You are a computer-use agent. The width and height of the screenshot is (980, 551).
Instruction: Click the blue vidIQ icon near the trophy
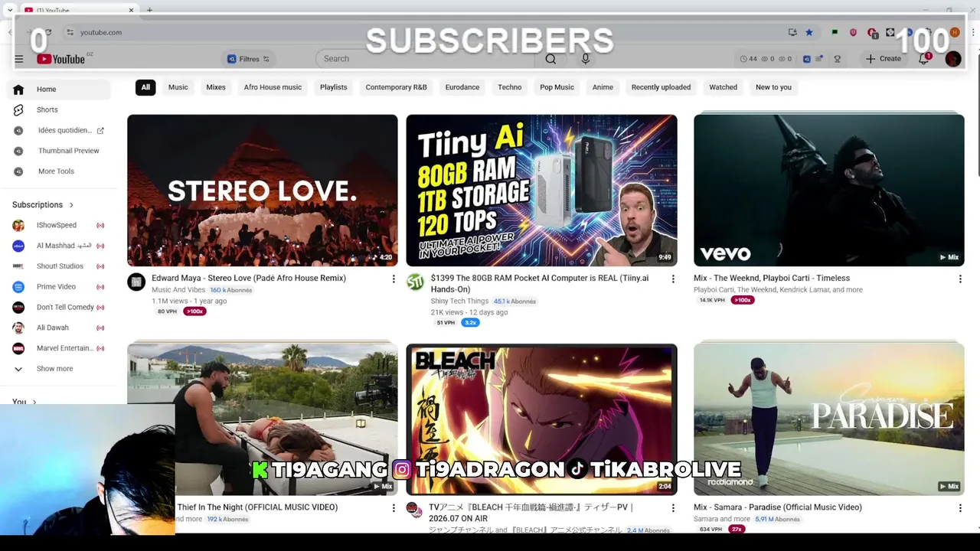click(806, 59)
